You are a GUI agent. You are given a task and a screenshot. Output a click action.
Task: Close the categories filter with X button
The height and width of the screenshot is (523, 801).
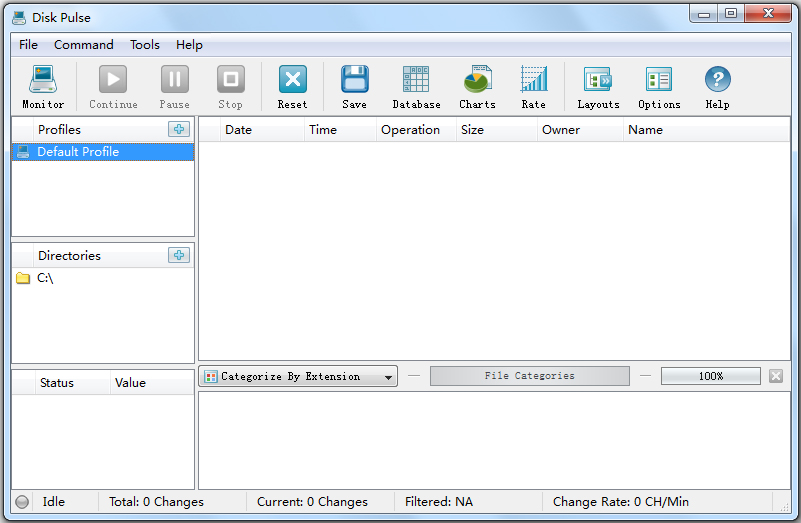point(776,376)
